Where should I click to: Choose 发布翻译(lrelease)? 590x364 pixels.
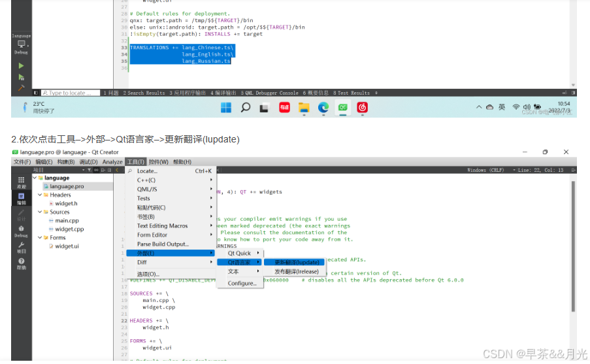(x=294, y=271)
